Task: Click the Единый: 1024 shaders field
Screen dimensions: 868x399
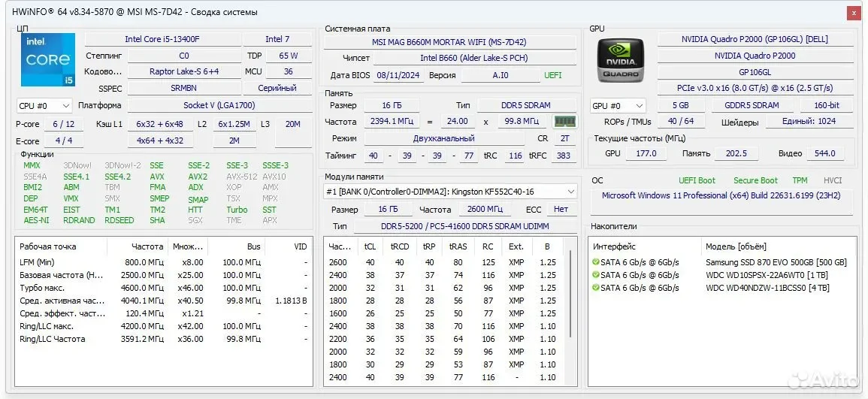Action: tap(809, 121)
